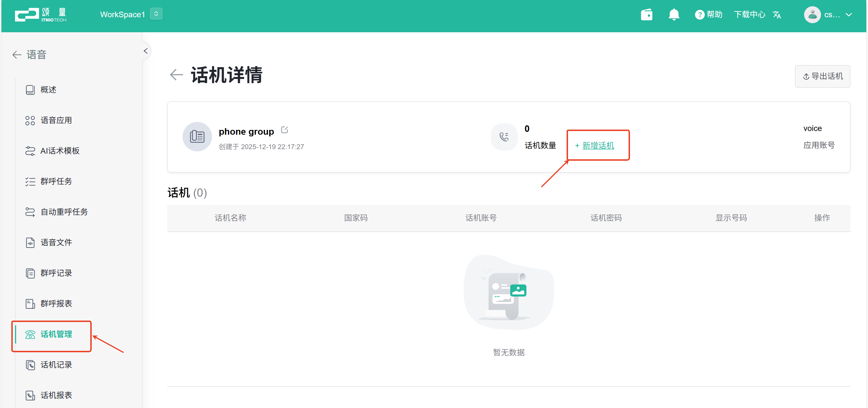Click the WorkSpace1 name text

point(122,14)
